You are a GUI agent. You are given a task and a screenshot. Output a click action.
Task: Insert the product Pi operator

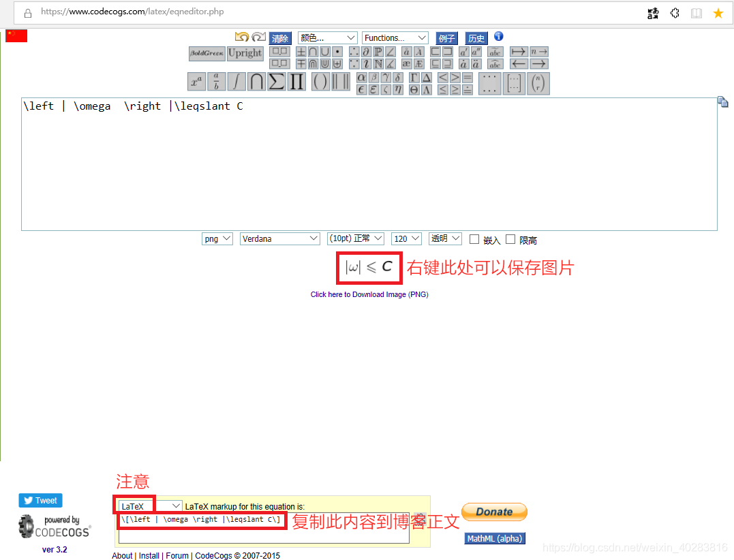tap(296, 81)
